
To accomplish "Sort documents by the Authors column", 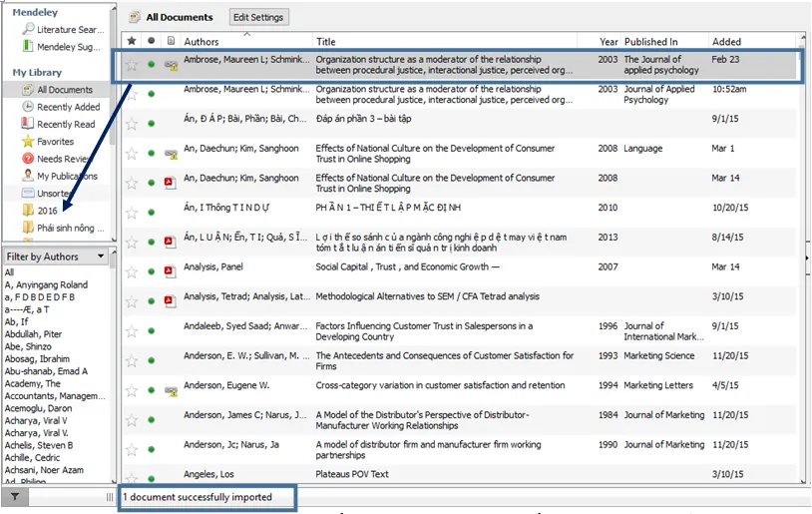I will [x=202, y=42].
